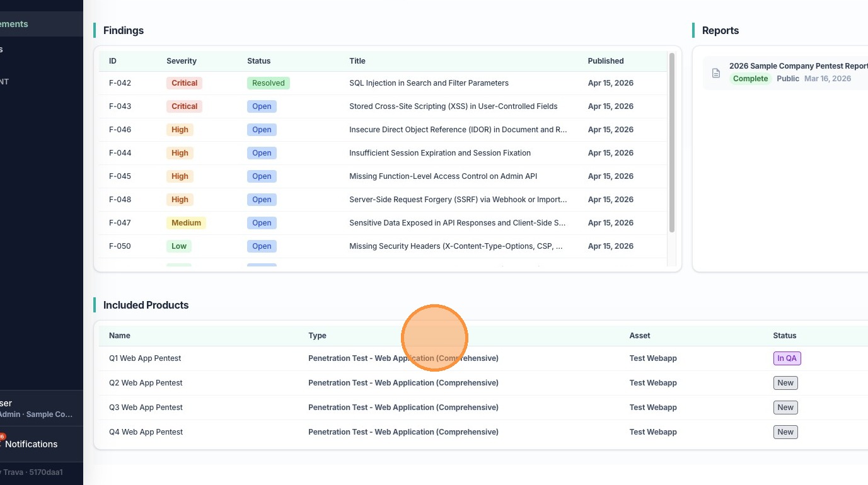This screenshot has height=485, width=868.
Task: Click the Test Webapp asset for Q2 Pentest
Action: 652,383
